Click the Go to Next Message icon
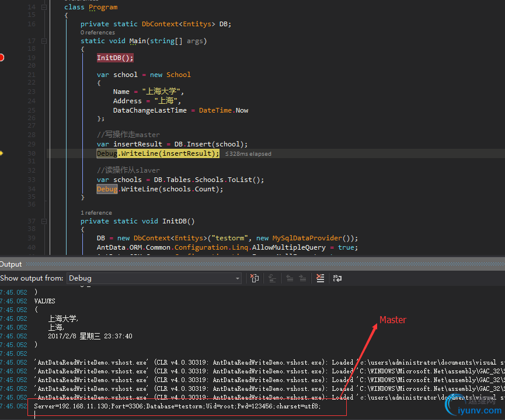Image resolution: width=505 pixels, height=420 pixels. tap(302, 278)
